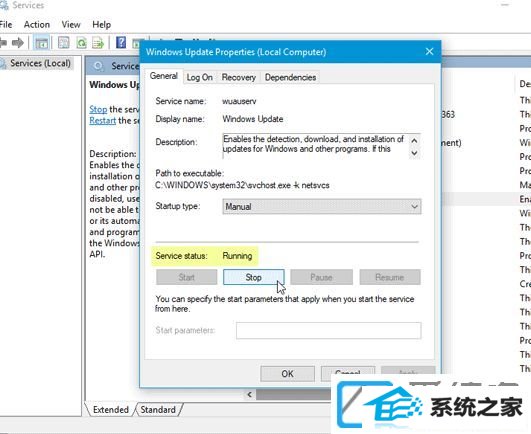Click the Export List toolbar icon
531x434 pixels.
tap(98, 43)
